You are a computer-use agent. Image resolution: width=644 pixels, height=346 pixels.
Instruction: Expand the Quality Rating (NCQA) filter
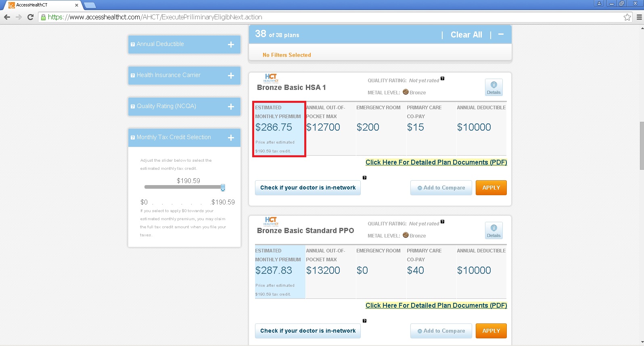coord(231,106)
